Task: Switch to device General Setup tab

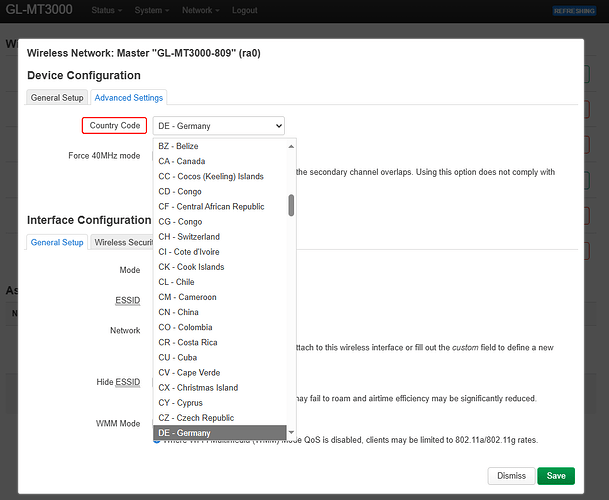Action: click(x=57, y=97)
